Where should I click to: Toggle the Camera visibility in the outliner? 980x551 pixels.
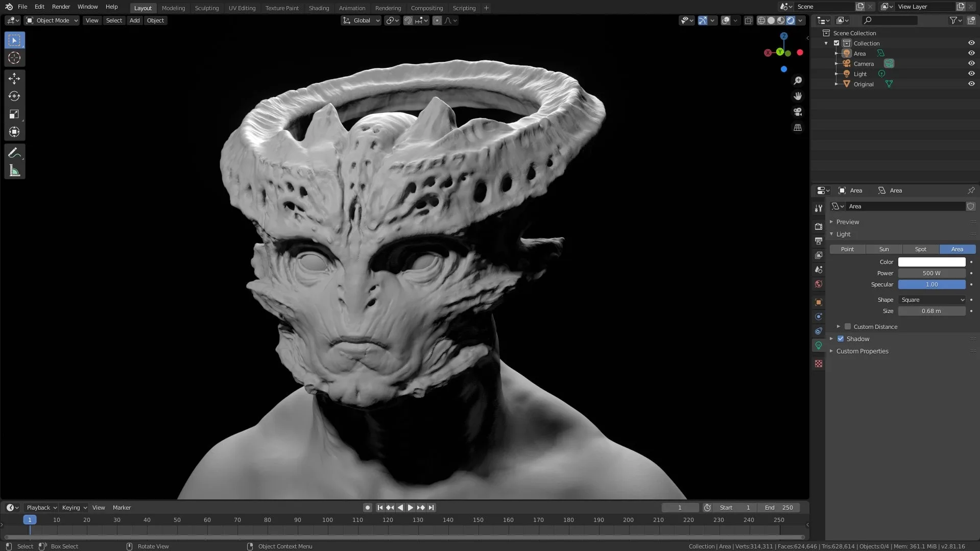(x=972, y=63)
